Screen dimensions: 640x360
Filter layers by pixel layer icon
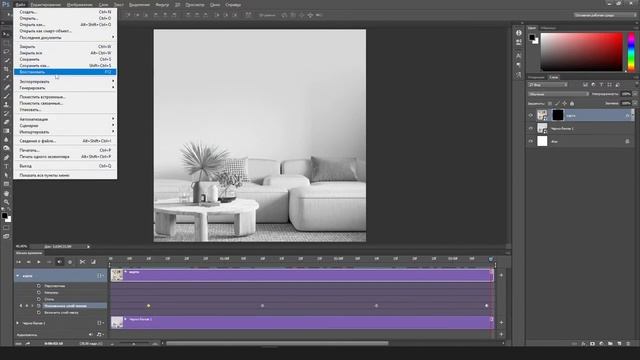tap(585, 85)
